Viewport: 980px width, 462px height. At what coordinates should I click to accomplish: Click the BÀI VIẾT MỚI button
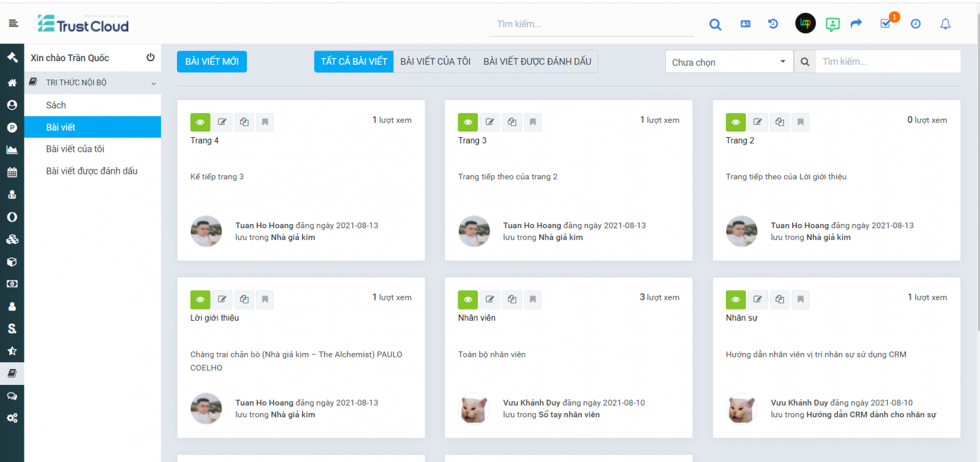pos(212,62)
